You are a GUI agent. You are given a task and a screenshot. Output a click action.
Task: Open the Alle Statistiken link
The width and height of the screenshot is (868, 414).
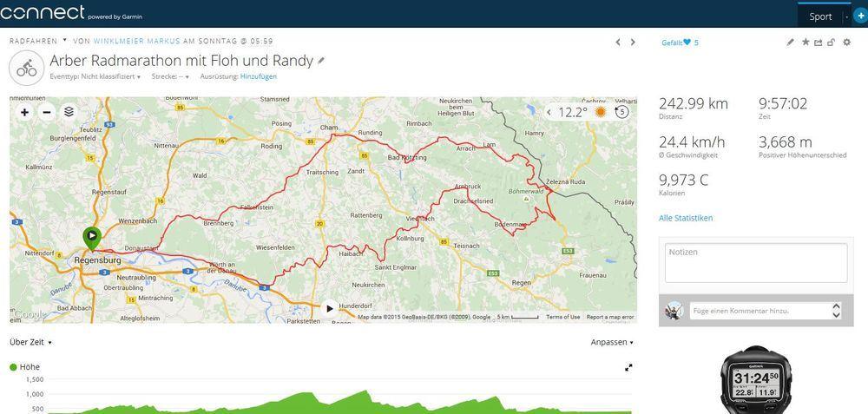tap(686, 218)
